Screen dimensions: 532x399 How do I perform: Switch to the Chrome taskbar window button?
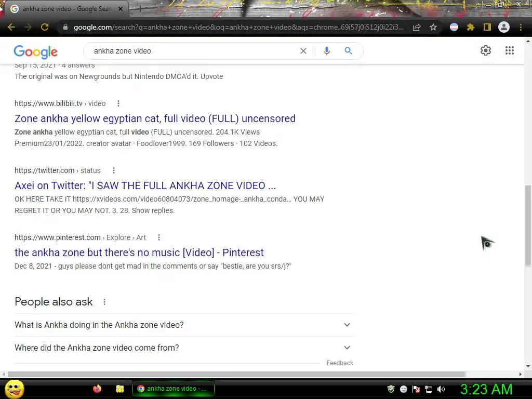174,389
